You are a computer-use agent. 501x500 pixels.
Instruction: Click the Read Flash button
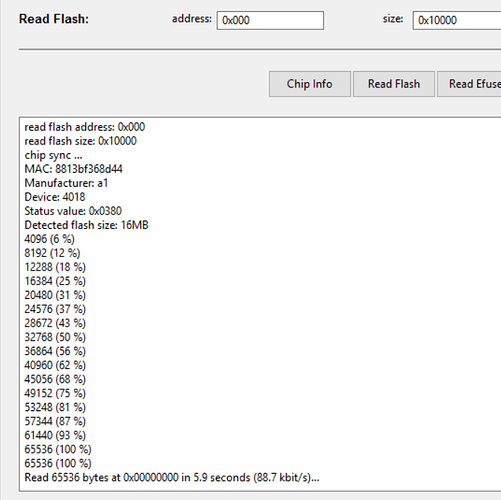[x=394, y=84]
